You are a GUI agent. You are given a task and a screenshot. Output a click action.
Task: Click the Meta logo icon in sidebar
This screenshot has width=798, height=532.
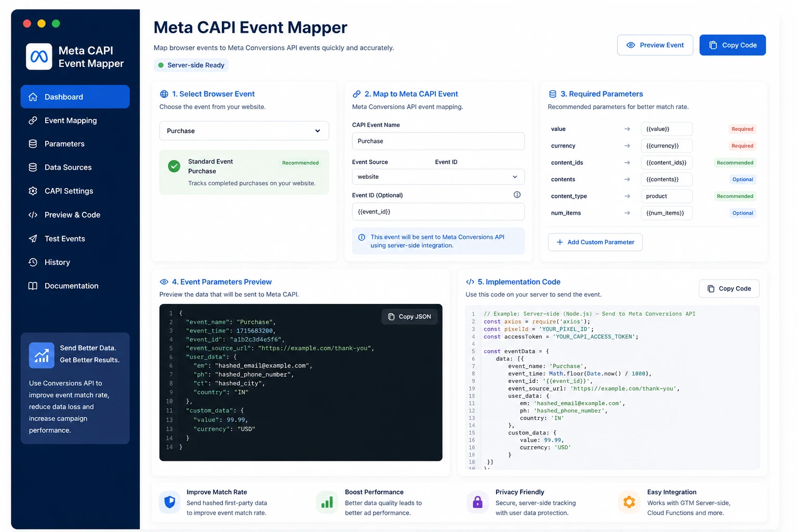point(39,57)
